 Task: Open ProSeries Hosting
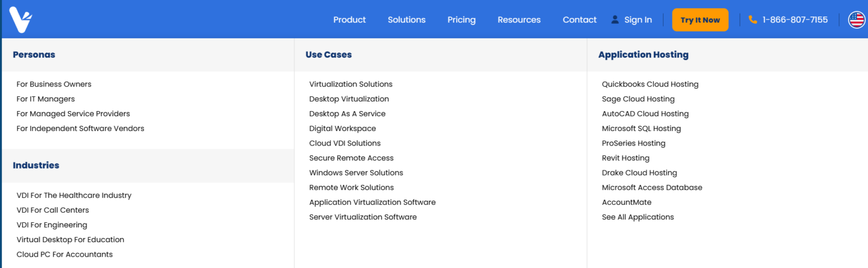pyautogui.click(x=633, y=143)
